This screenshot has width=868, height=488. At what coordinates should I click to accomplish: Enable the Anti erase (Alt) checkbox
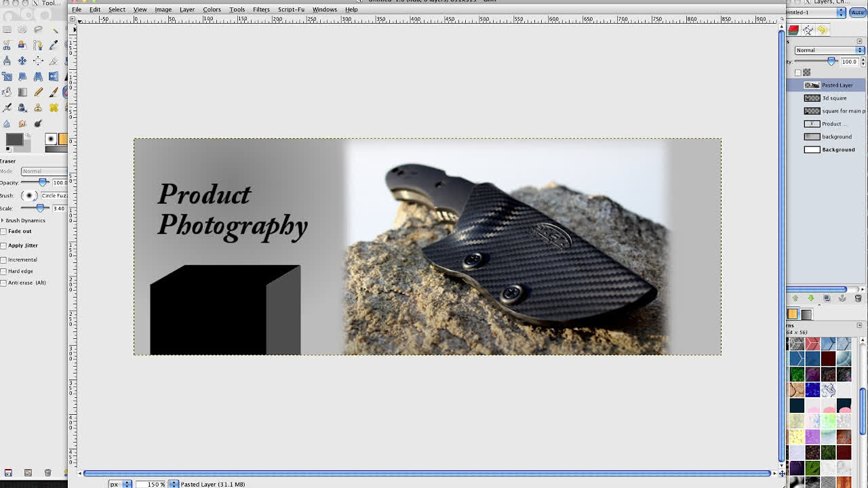pyautogui.click(x=3, y=283)
